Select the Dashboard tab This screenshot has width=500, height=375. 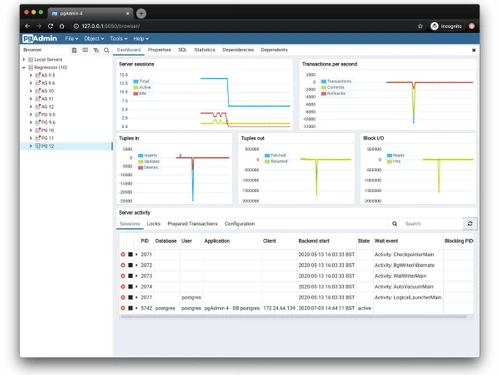click(x=129, y=50)
